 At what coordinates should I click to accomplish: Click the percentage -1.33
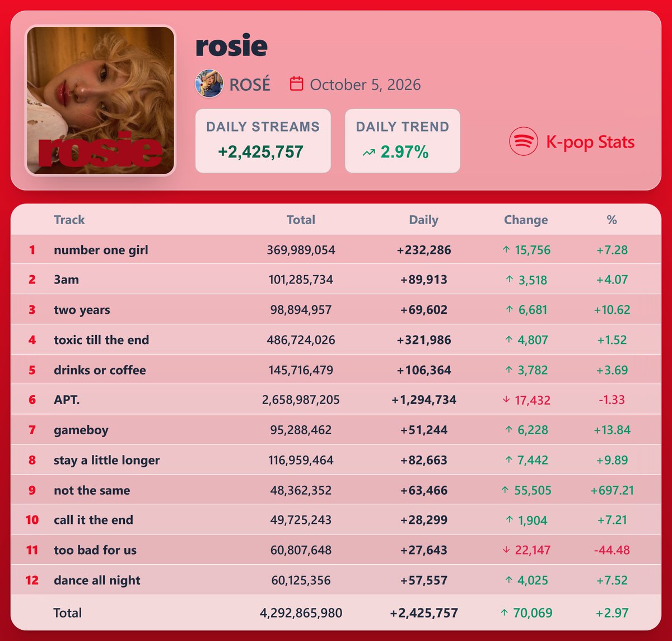612,400
